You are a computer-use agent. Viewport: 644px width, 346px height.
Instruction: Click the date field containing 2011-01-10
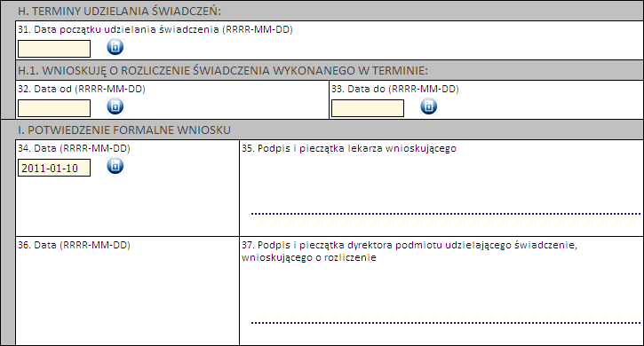coord(54,168)
